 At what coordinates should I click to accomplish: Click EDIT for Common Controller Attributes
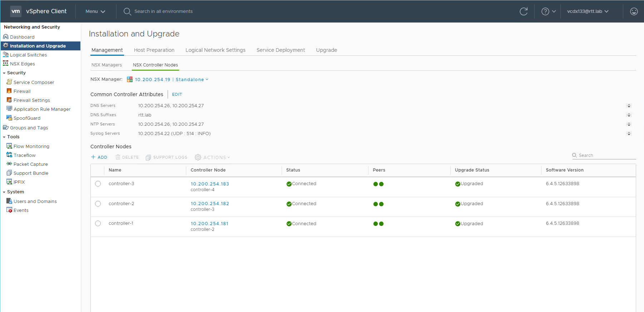click(x=177, y=94)
